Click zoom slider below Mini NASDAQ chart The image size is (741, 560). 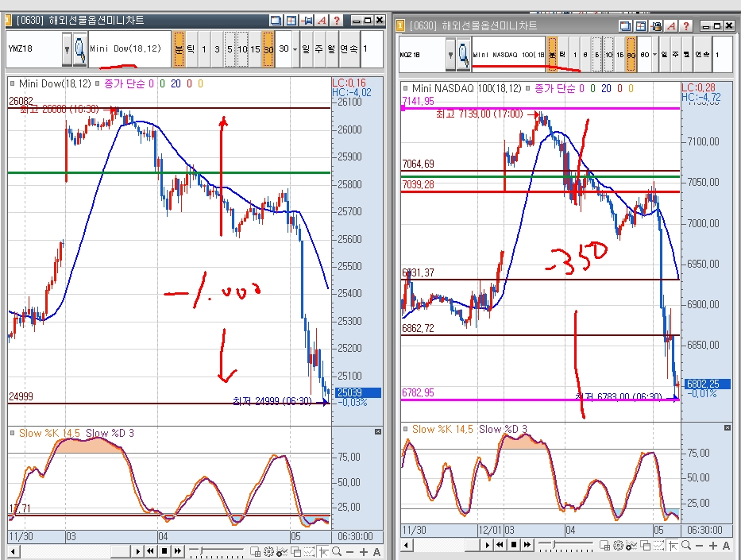click(565, 546)
